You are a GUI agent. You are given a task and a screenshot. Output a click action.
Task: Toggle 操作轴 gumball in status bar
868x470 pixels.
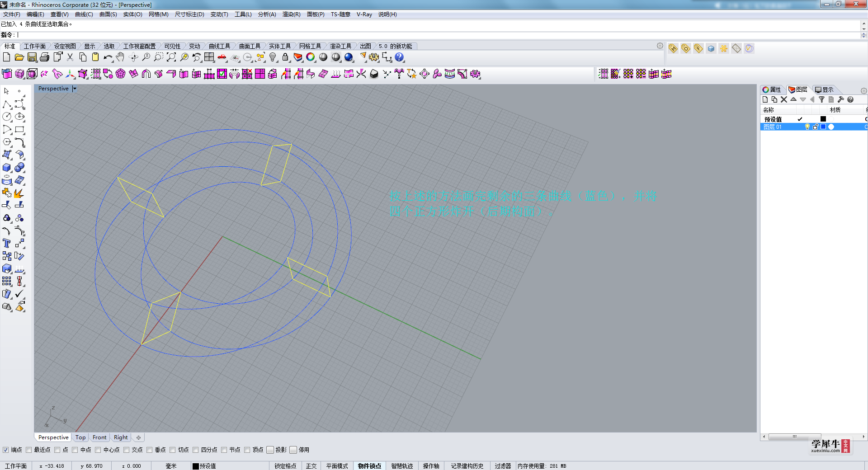pyautogui.click(x=431, y=466)
